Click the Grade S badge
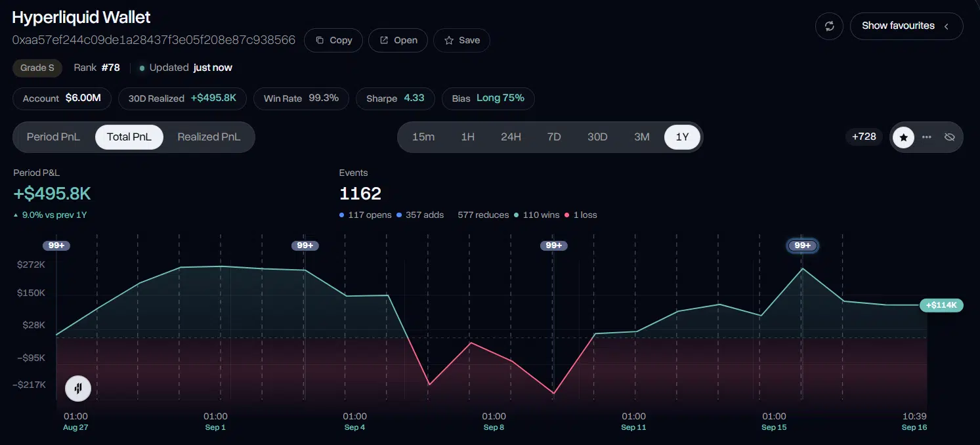Image resolution: width=980 pixels, height=445 pixels. [x=37, y=68]
